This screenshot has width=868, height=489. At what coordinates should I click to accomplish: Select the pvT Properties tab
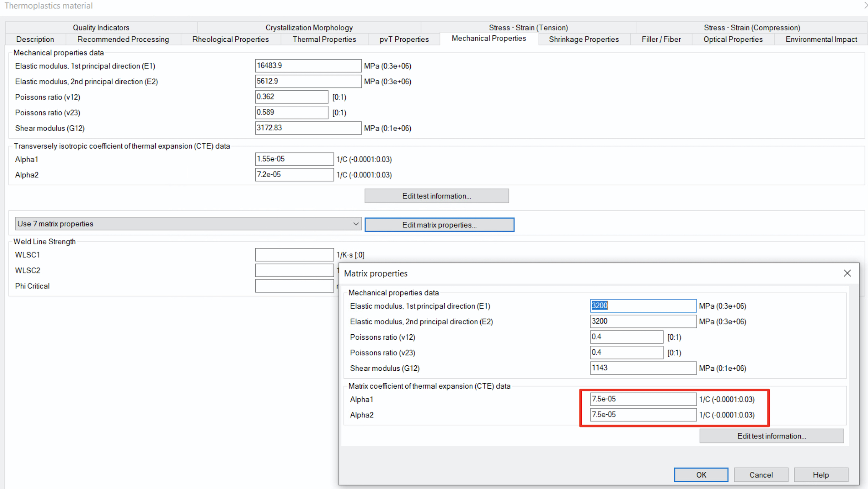(404, 39)
